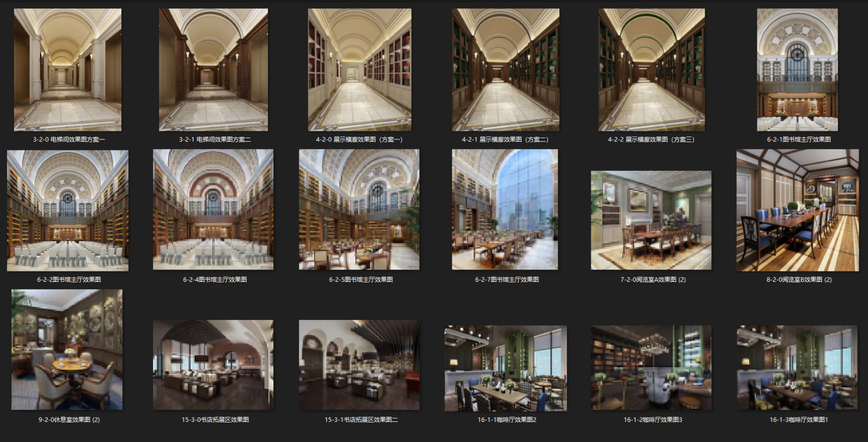Open thumbnail 3-2-1 电梯间效果图方案二
This screenshot has width=868, height=442.
pyautogui.click(x=213, y=70)
